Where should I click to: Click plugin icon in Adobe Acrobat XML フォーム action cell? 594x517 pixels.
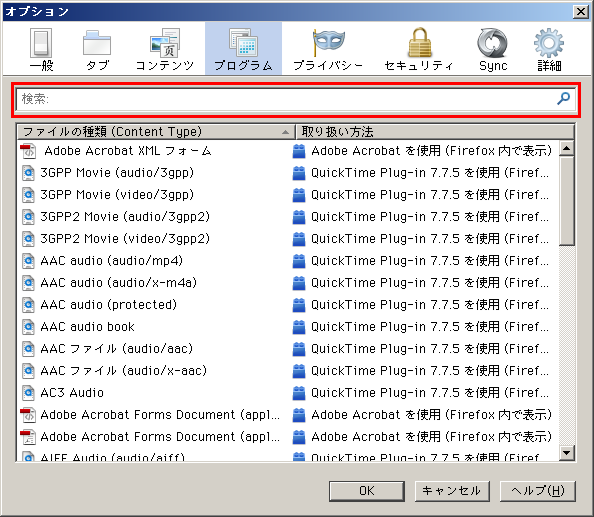click(x=299, y=151)
